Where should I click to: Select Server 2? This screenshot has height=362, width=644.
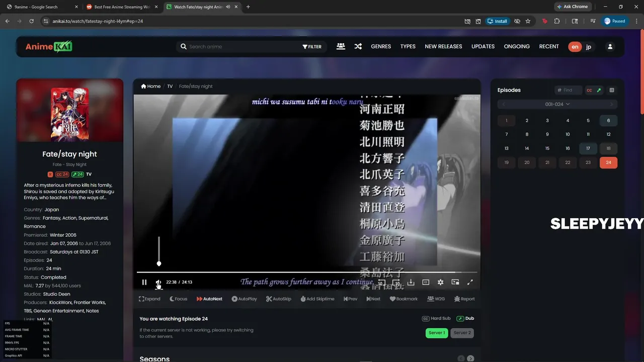(x=462, y=333)
